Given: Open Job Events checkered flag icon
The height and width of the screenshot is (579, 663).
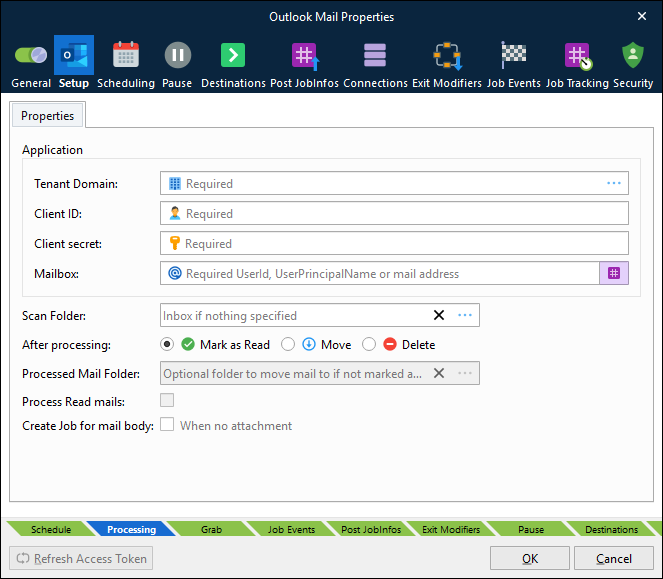Looking at the screenshot, I should [x=513, y=55].
